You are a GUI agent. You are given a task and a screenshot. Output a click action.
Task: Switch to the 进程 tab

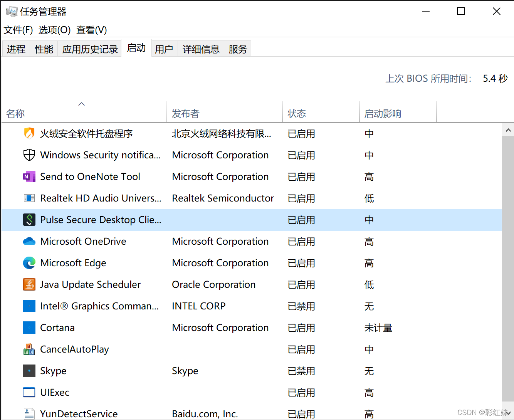[x=16, y=49]
